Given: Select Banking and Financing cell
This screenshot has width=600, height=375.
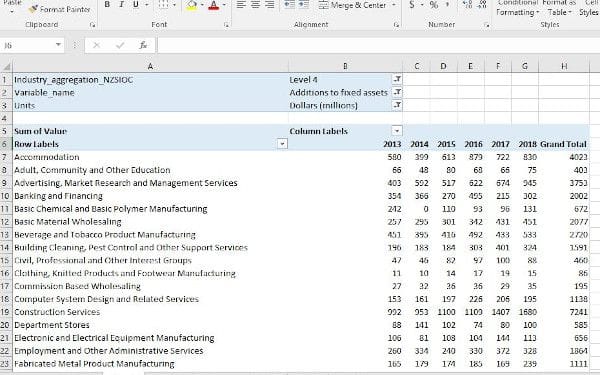Looking at the screenshot, I should pyautogui.click(x=150, y=196).
